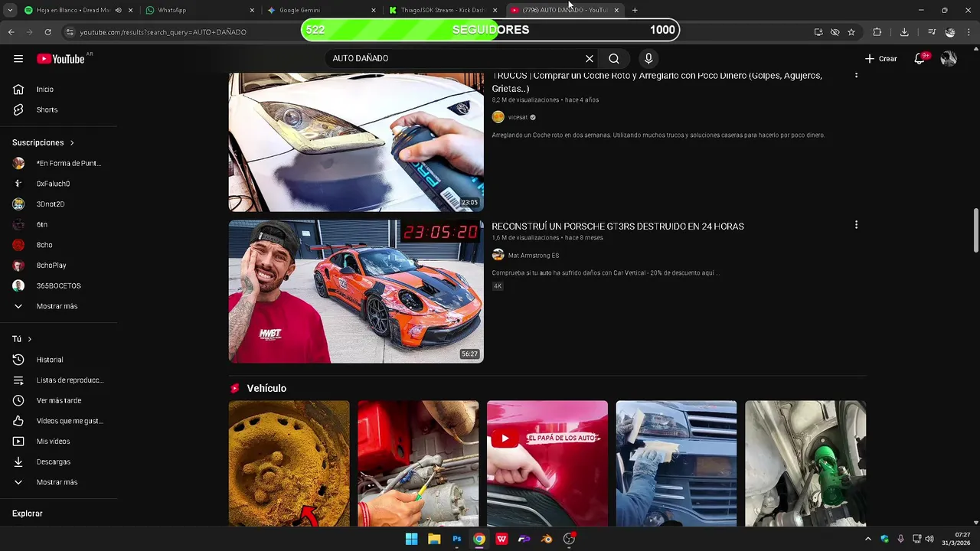Click the vicesat channel avatar
Image resolution: width=980 pixels, height=551 pixels.
coord(498,117)
